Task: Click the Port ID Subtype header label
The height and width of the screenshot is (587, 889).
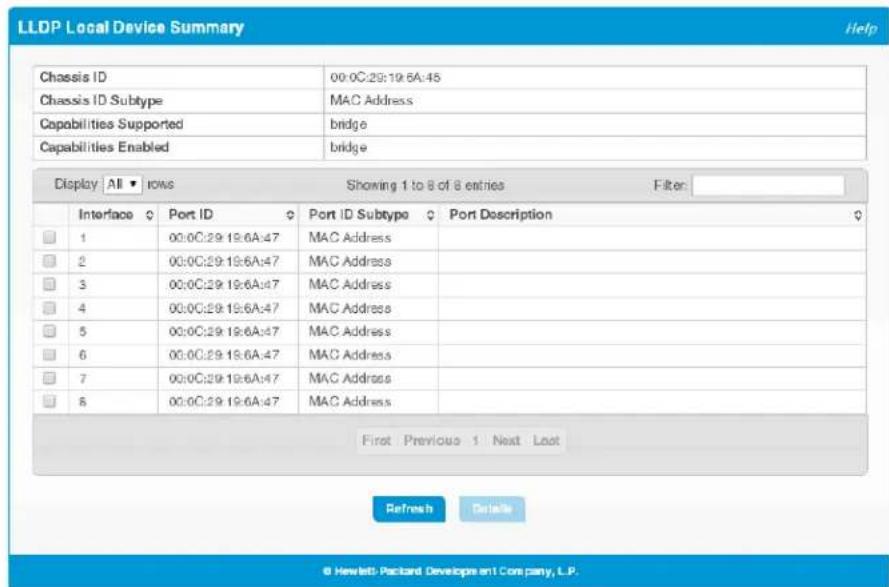Action: click(x=358, y=215)
